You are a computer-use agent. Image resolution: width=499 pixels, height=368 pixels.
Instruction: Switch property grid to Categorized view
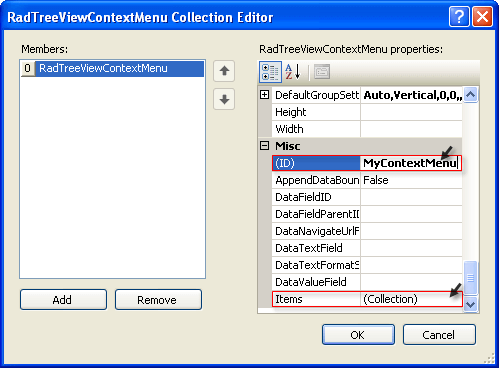(270, 72)
